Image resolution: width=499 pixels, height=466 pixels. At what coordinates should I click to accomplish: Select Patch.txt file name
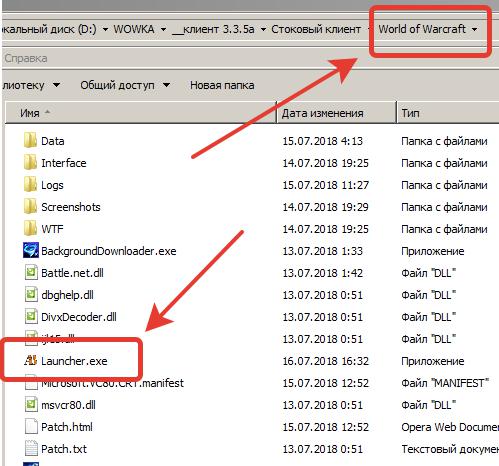tap(64, 449)
